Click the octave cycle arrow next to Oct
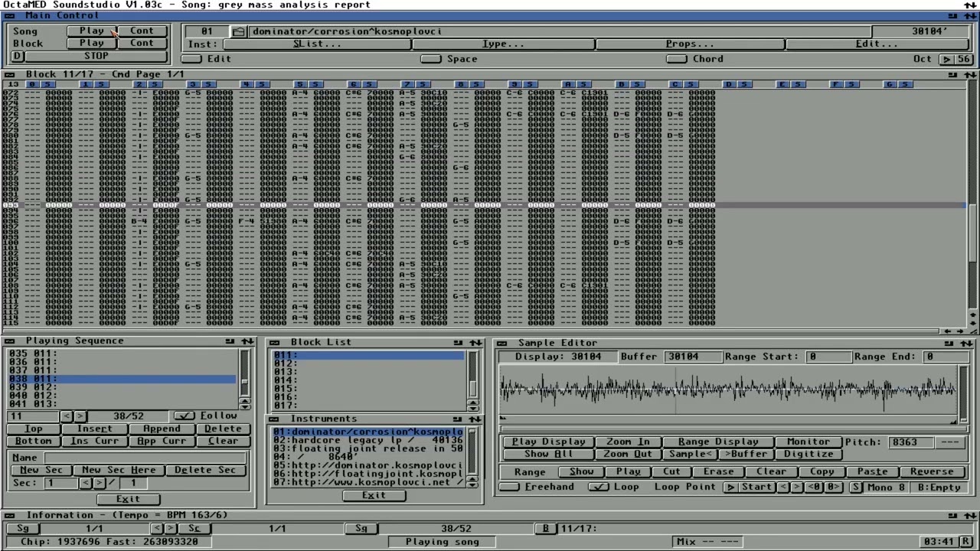 tap(946, 59)
